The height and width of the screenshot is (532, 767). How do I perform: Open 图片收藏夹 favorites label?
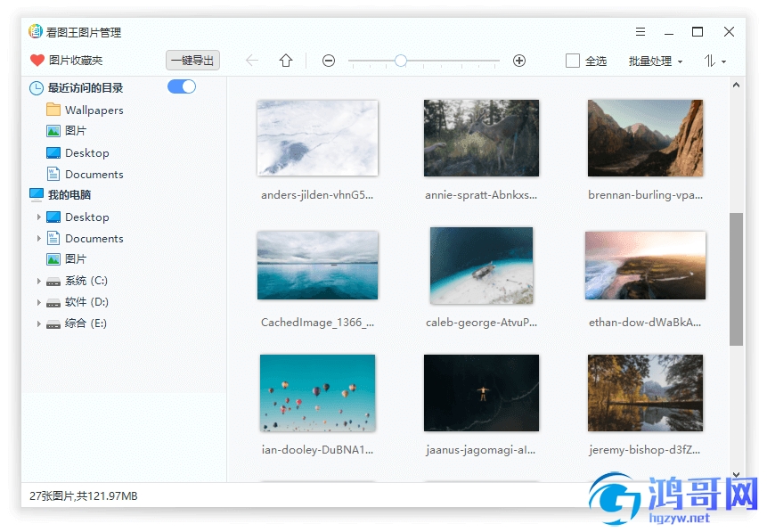(x=76, y=61)
